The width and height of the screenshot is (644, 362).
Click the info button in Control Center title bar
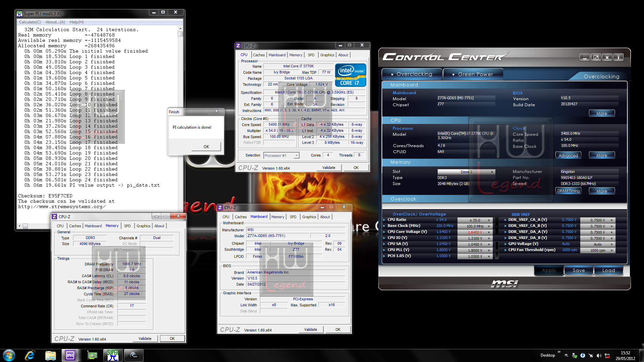[x=619, y=57]
